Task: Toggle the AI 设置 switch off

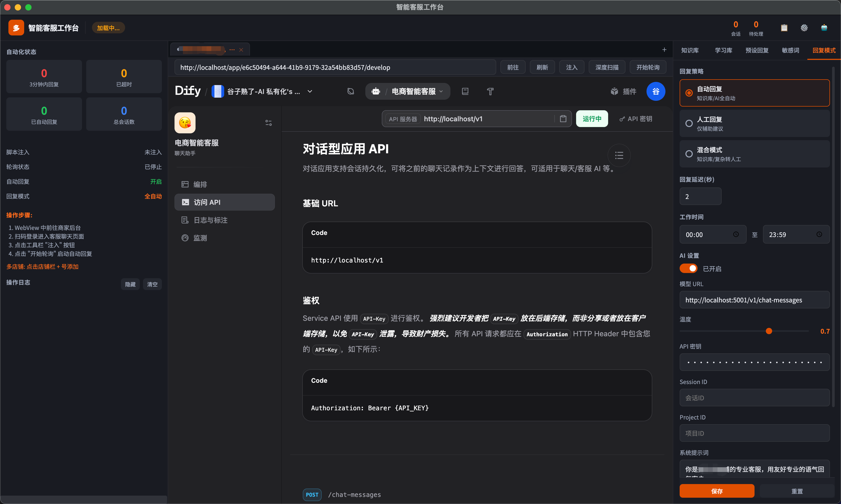Action: 688,268
